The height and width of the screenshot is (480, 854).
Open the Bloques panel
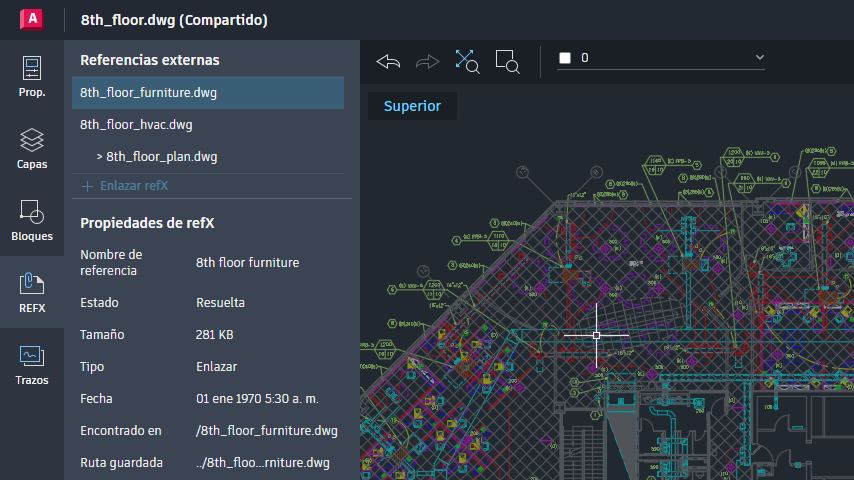point(32,220)
